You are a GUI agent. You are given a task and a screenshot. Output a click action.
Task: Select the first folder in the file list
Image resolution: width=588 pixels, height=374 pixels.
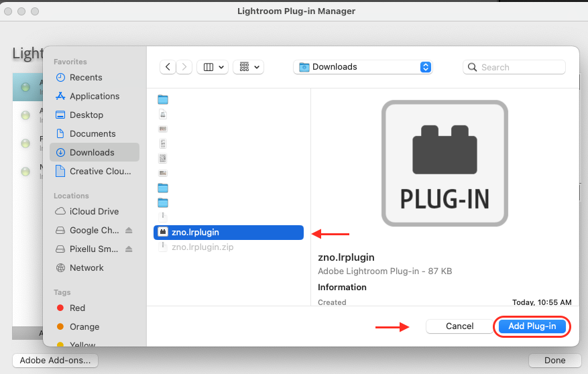pyautogui.click(x=163, y=99)
